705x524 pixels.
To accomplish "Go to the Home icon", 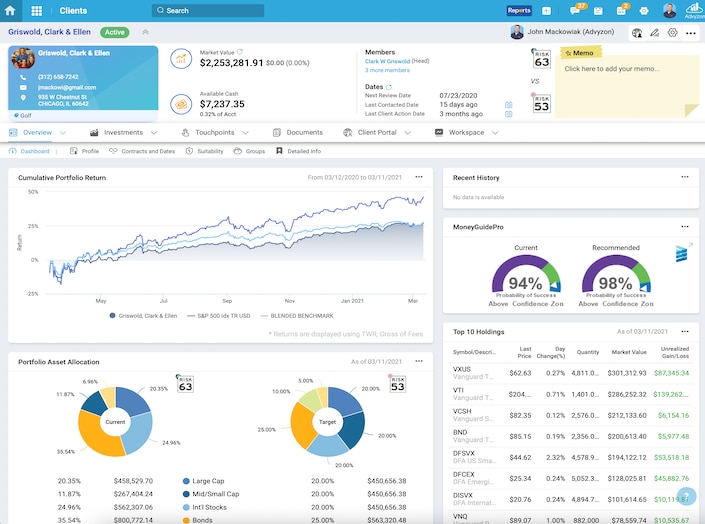I will point(10,10).
